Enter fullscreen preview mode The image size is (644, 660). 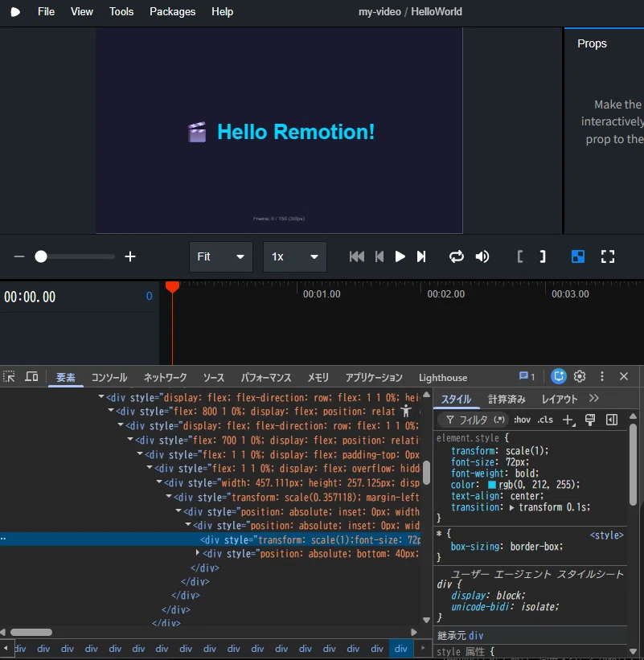(x=607, y=256)
